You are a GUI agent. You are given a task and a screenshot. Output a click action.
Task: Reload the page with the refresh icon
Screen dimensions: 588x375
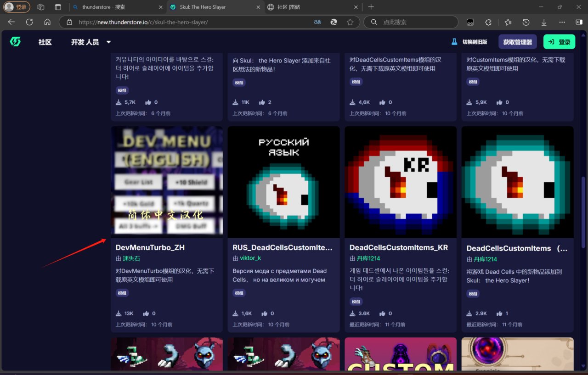click(x=29, y=22)
